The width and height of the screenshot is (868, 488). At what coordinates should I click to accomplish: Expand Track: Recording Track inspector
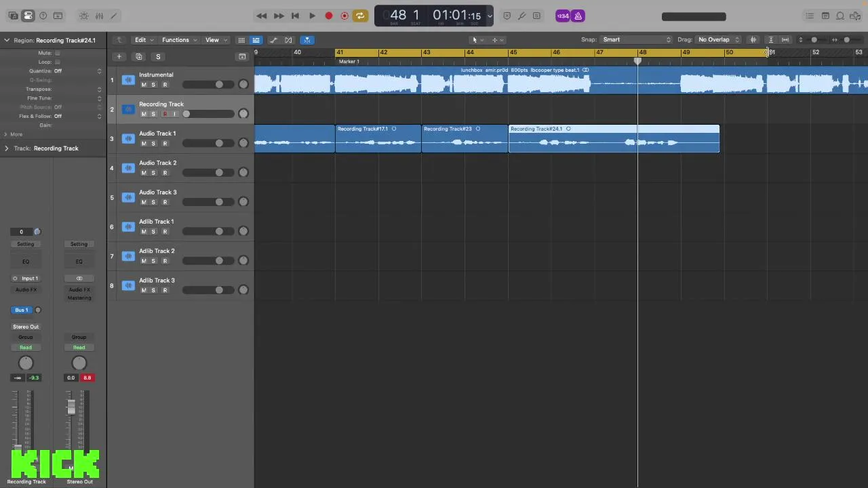point(6,148)
